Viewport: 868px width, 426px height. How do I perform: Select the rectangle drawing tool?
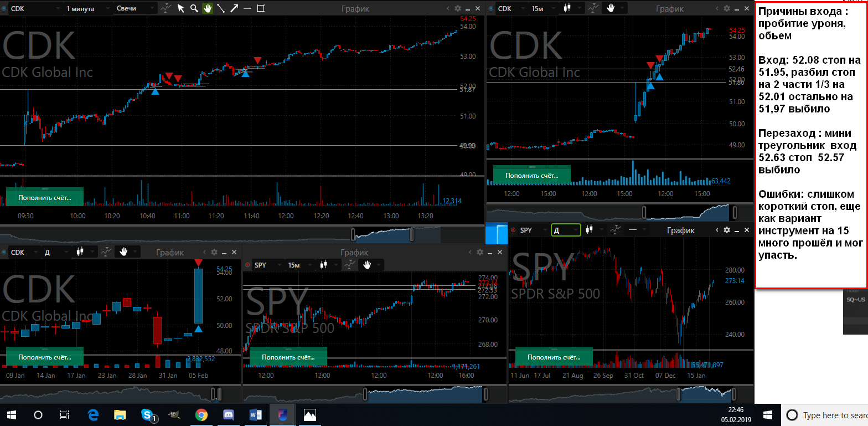coord(261,8)
